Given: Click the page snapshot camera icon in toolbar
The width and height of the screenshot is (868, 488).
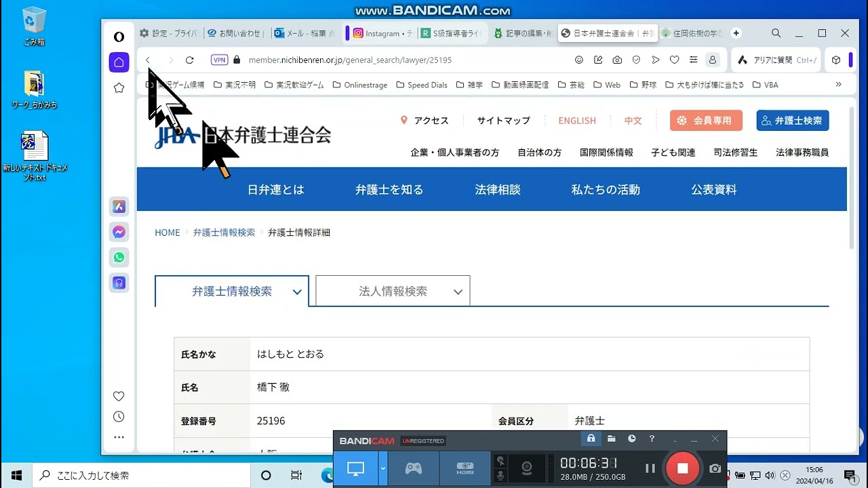Looking at the screenshot, I should [617, 60].
